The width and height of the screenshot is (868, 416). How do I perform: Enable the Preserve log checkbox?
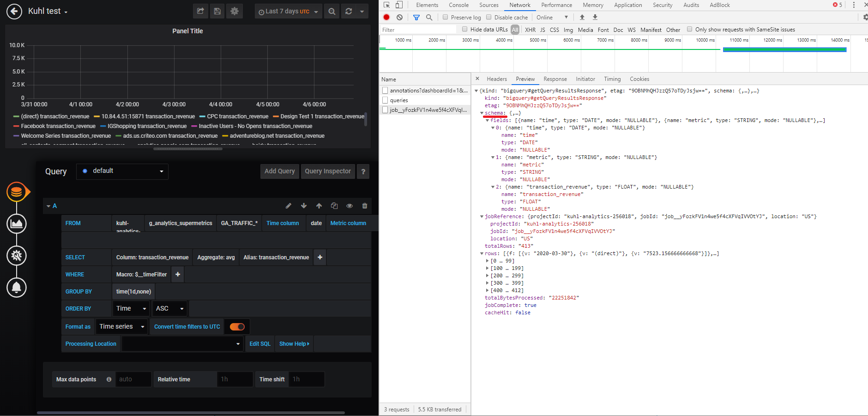pos(446,17)
